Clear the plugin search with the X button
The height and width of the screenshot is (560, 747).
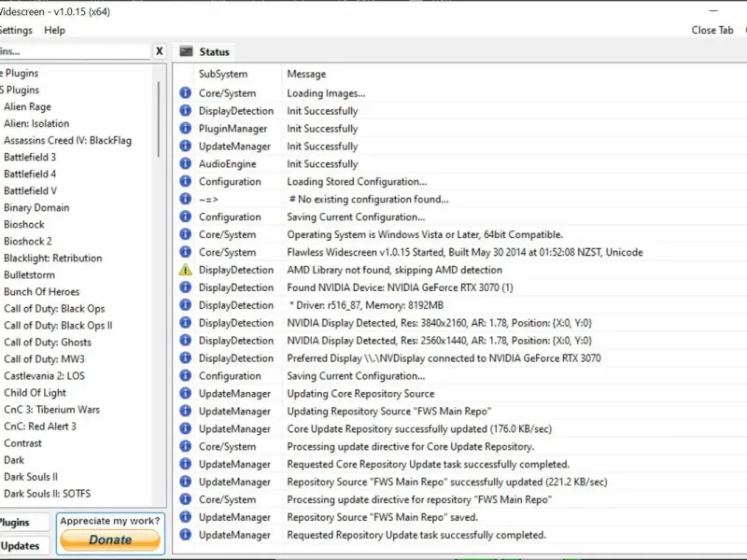click(160, 51)
